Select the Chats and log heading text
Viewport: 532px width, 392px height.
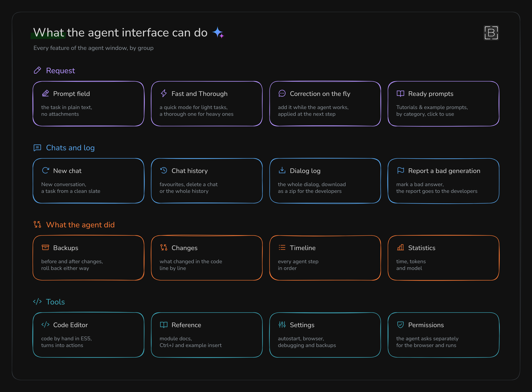pyautogui.click(x=70, y=148)
